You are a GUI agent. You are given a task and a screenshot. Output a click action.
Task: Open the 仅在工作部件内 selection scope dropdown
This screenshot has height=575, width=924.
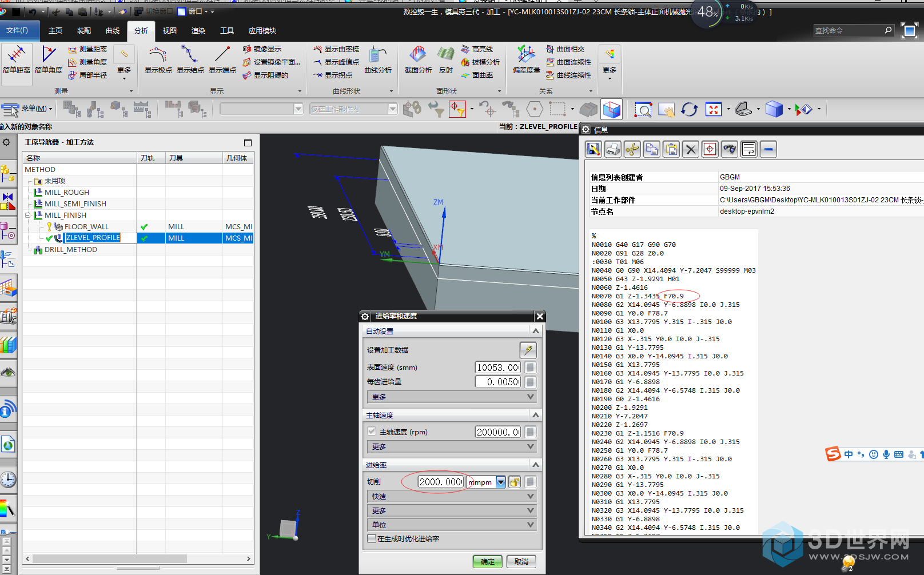[x=392, y=109]
